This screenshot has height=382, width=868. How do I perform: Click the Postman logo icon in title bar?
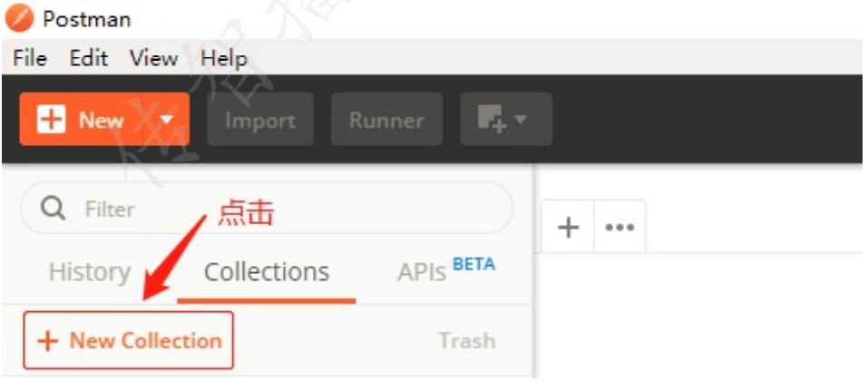(19, 19)
